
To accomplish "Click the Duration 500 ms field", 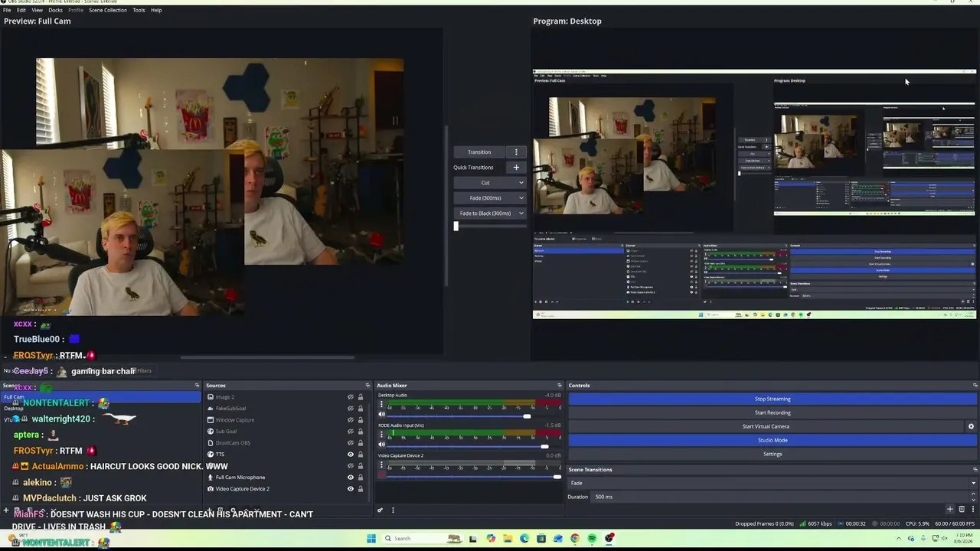I will click(779, 497).
